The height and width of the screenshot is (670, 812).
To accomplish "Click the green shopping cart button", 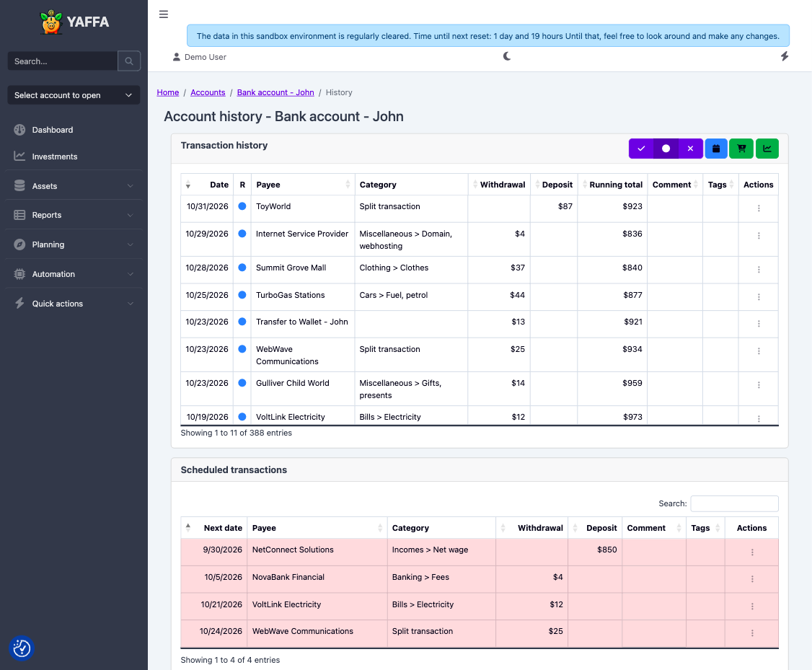I will click(741, 149).
